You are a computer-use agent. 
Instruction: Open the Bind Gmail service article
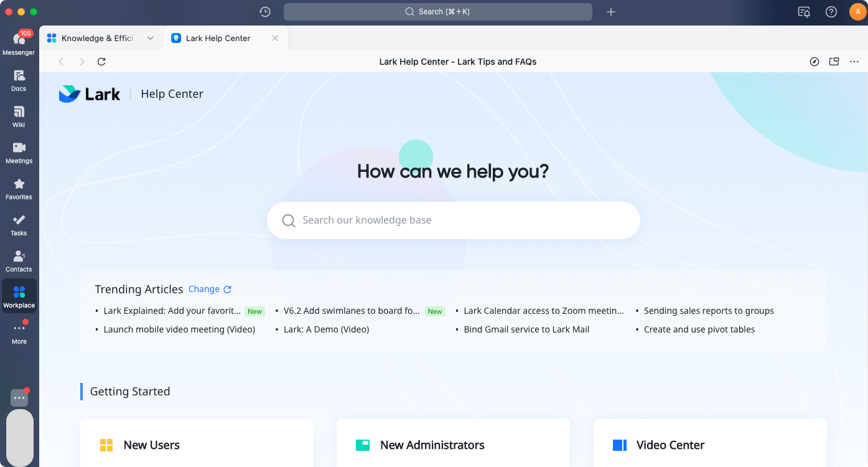click(x=526, y=329)
